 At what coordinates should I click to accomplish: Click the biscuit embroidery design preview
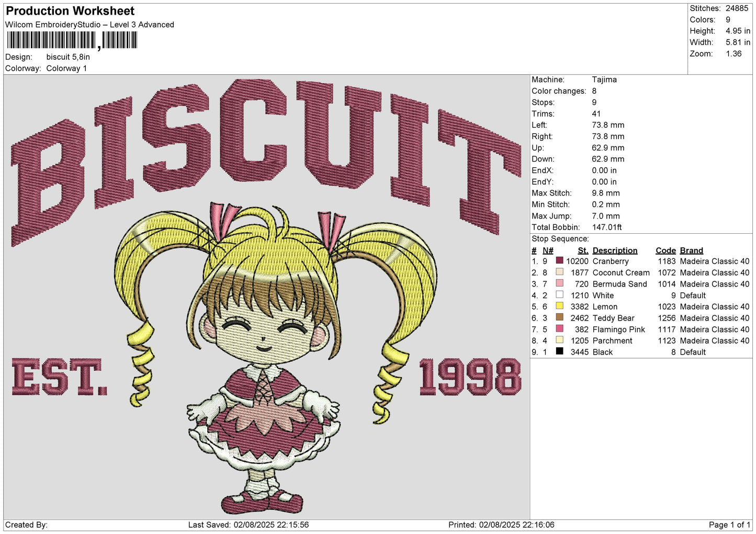(266, 297)
